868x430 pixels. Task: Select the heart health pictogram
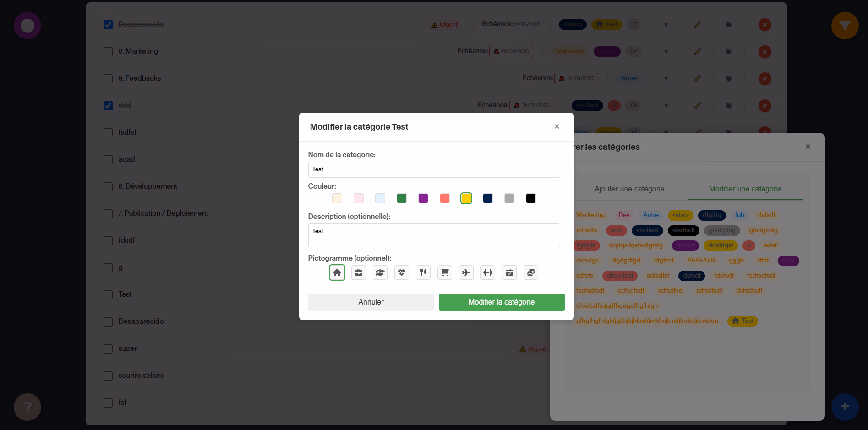[x=402, y=272]
